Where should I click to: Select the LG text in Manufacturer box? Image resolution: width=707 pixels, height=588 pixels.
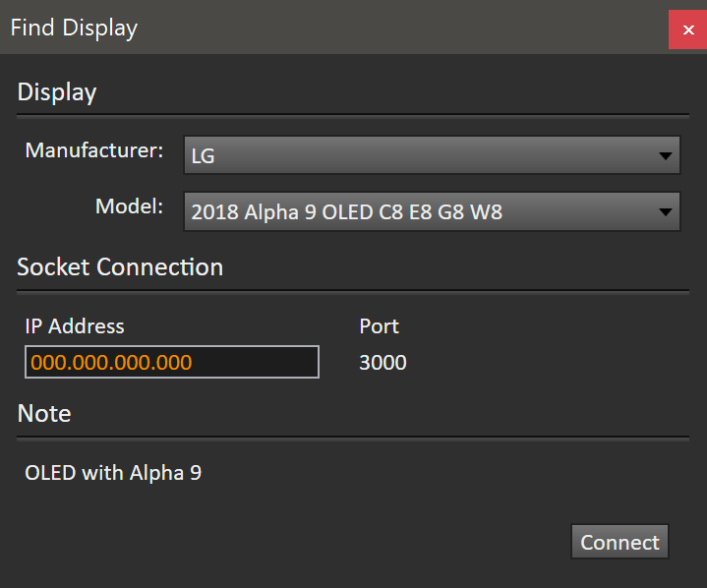[x=203, y=156]
